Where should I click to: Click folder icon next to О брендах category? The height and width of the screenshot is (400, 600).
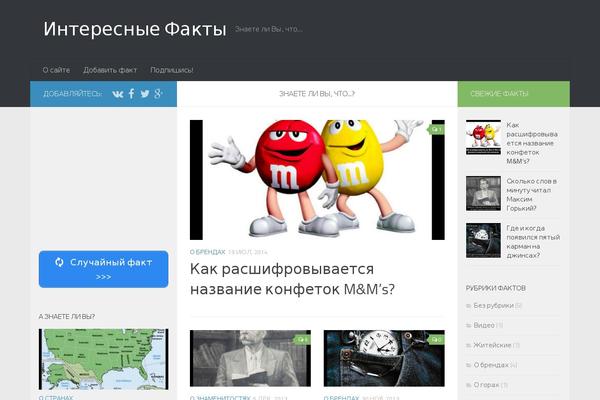click(x=468, y=366)
